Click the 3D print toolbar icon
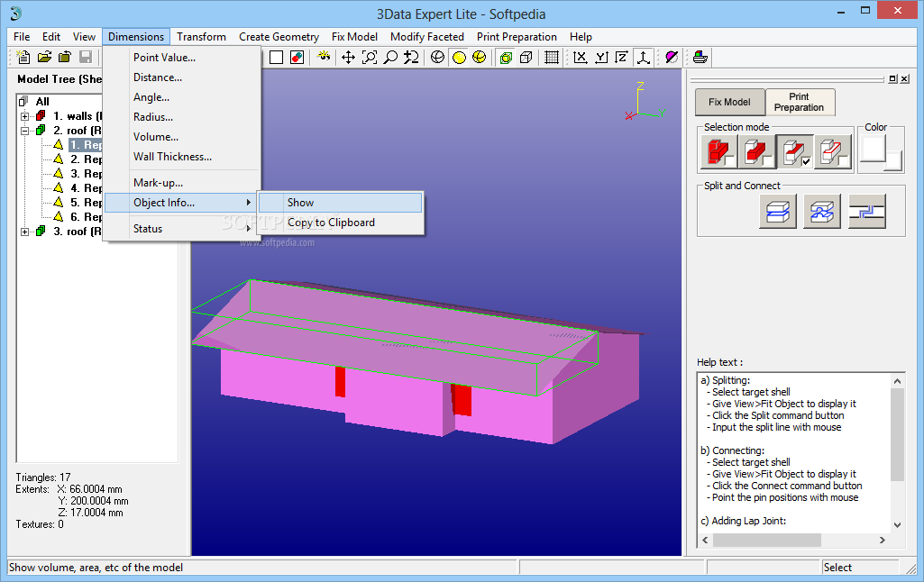The image size is (924, 582). [x=700, y=57]
